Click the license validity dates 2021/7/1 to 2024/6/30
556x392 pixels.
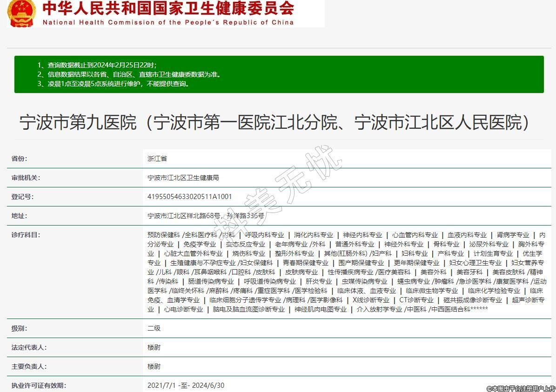coord(186,385)
